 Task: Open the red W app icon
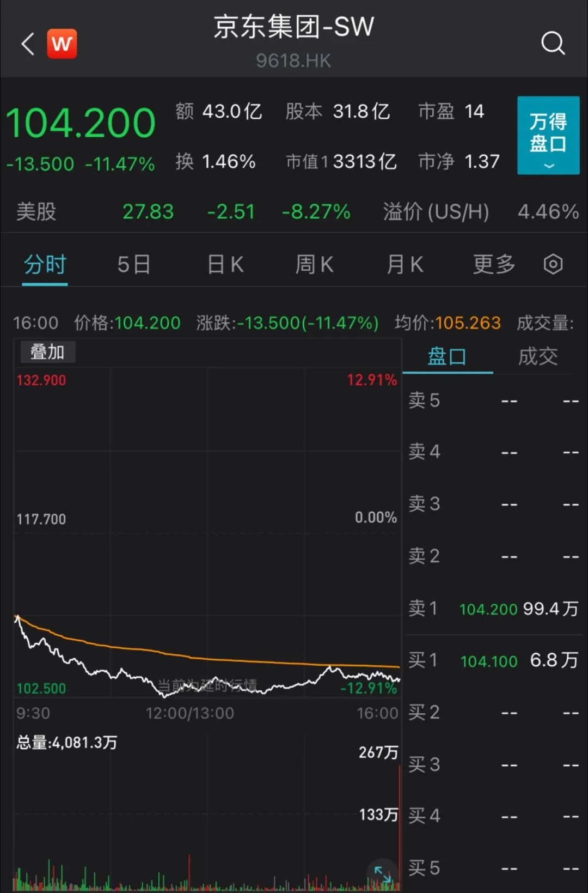coord(62,44)
